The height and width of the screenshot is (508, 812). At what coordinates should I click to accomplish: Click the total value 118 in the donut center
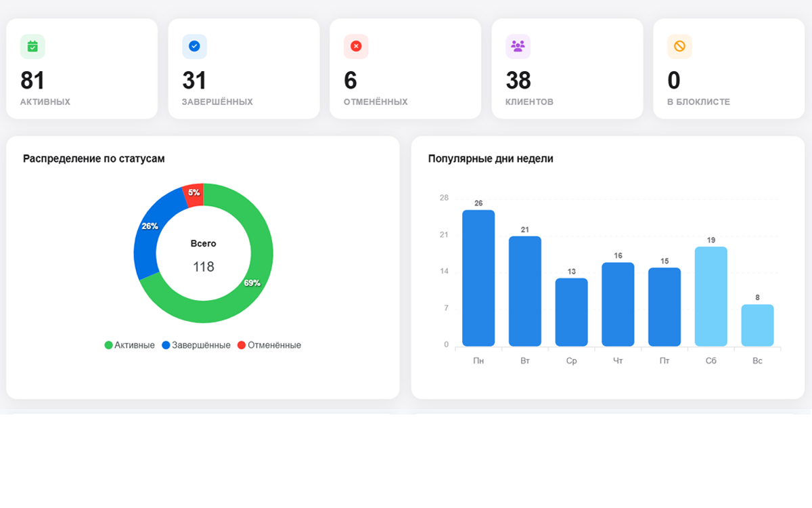tap(203, 266)
